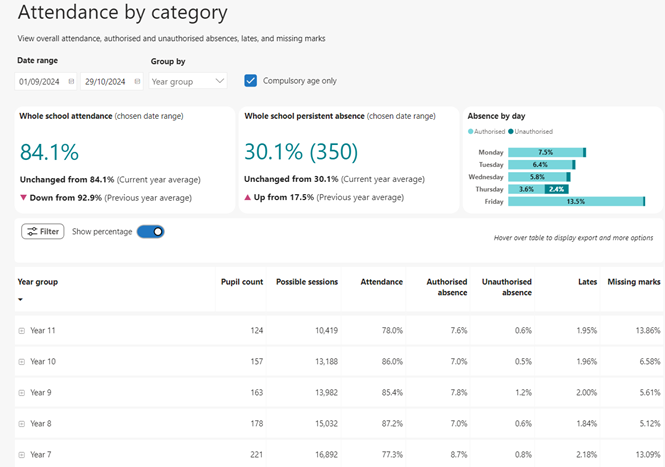
Task: Click the Authorised legend dot
Action: [x=471, y=131]
